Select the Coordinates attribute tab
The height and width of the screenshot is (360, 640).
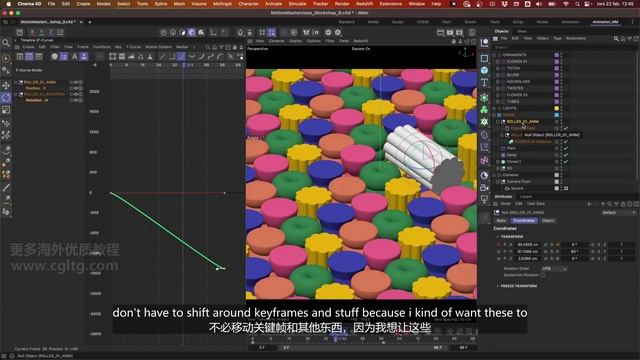(x=524, y=221)
